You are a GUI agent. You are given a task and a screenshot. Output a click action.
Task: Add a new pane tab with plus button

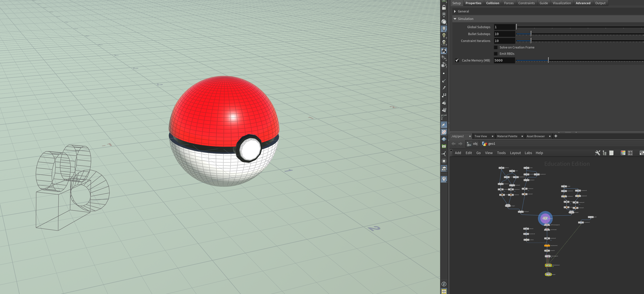coord(556,136)
